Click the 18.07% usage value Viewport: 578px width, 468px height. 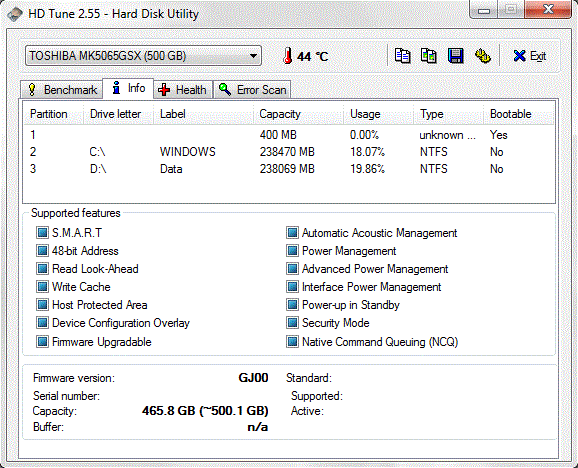point(368,152)
